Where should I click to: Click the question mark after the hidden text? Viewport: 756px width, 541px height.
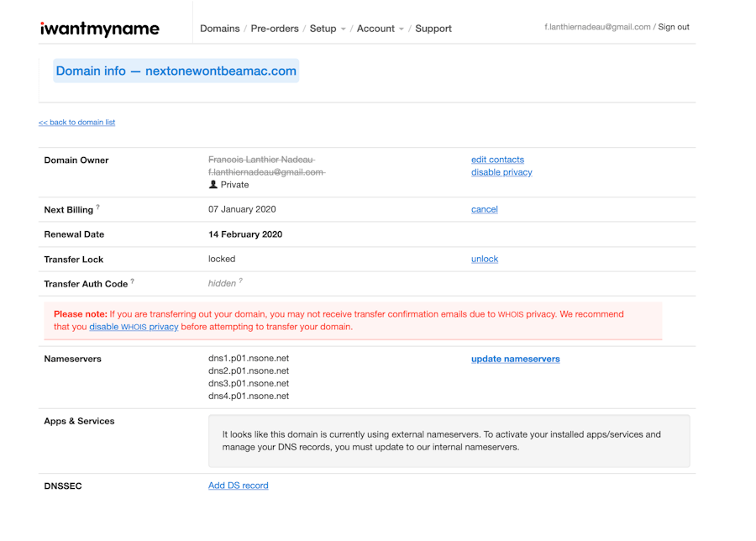pos(241,280)
